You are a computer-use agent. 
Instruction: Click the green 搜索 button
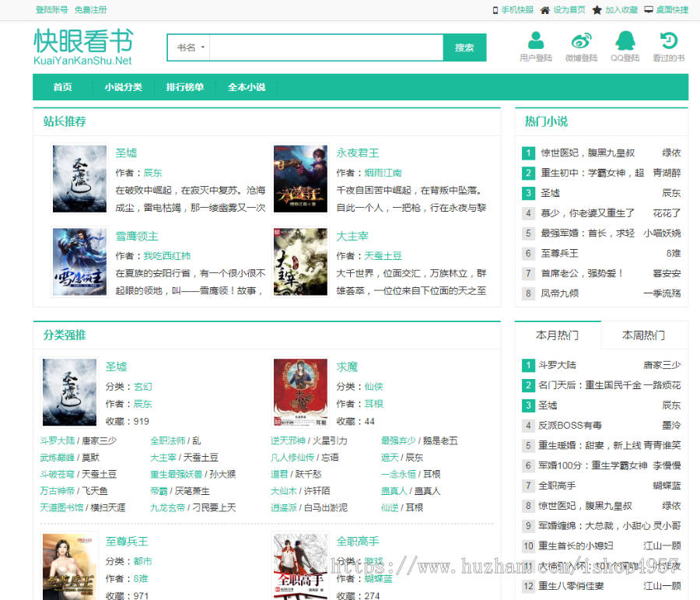[464, 47]
